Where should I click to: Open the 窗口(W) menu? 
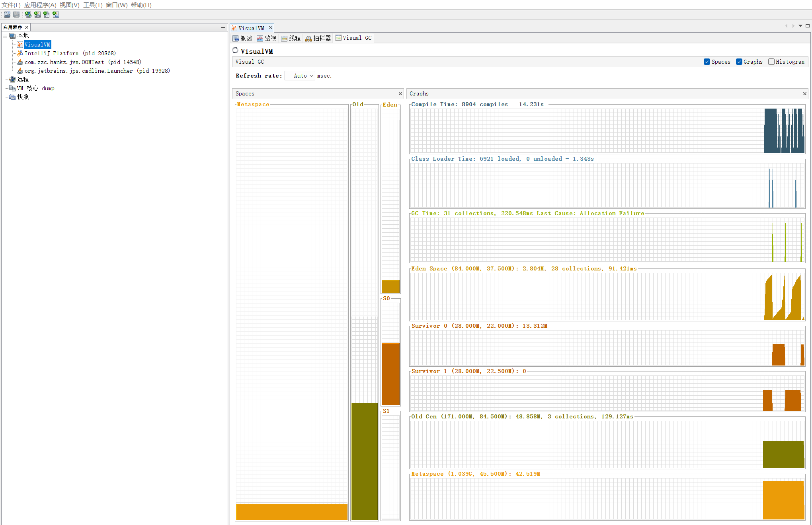pos(117,5)
